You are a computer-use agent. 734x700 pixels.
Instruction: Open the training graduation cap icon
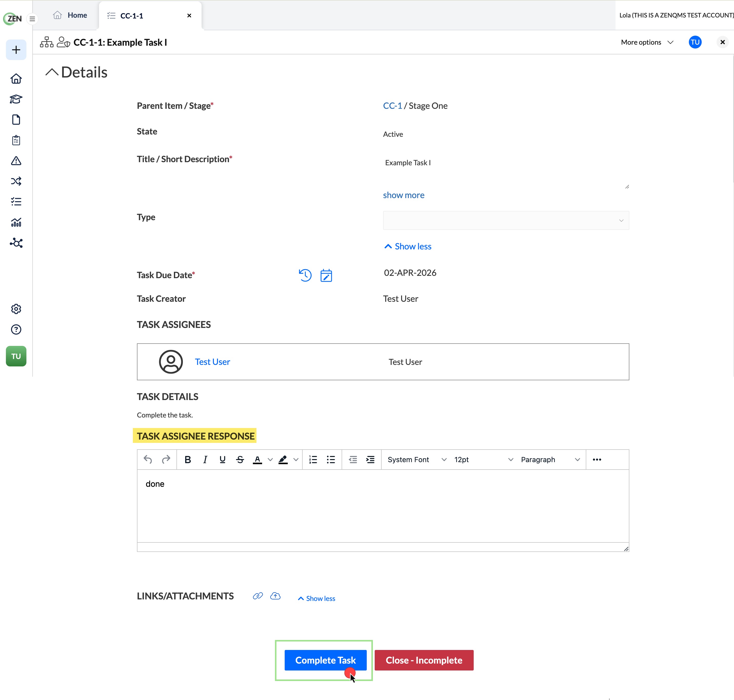[16, 99]
